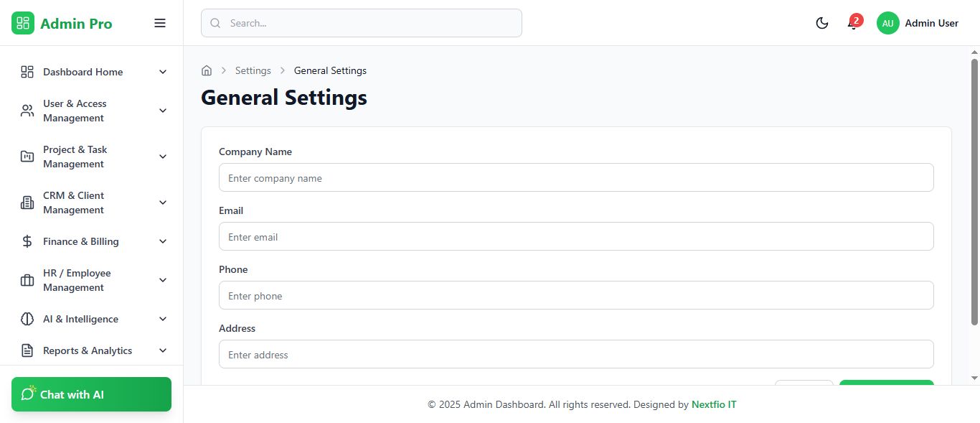Click the Chat with AI button
The width and height of the screenshot is (980, 423).
point(91,394)
